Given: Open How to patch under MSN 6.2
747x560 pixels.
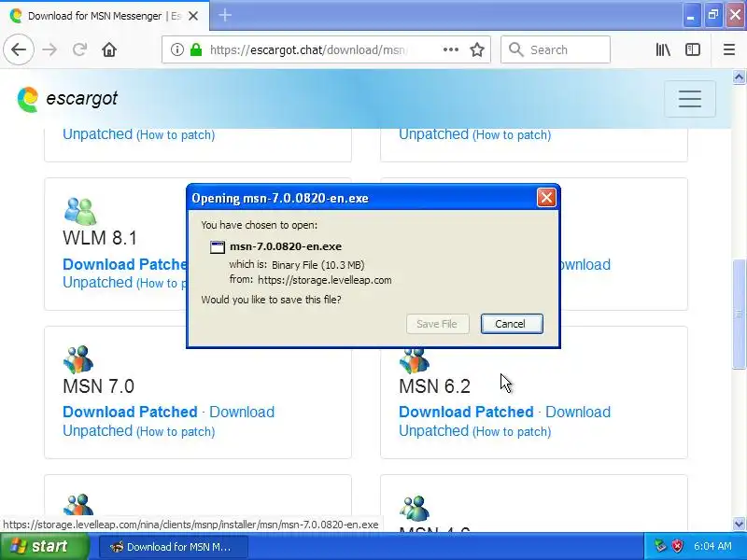Looking at the screenshot, I should pyautogui.click(x=512, y=431).
